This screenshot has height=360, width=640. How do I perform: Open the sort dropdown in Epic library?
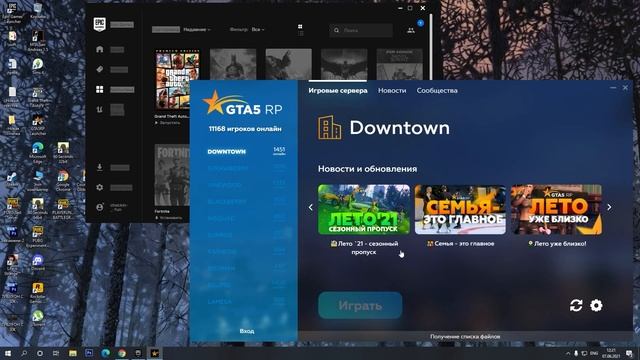tap(197, 29)
